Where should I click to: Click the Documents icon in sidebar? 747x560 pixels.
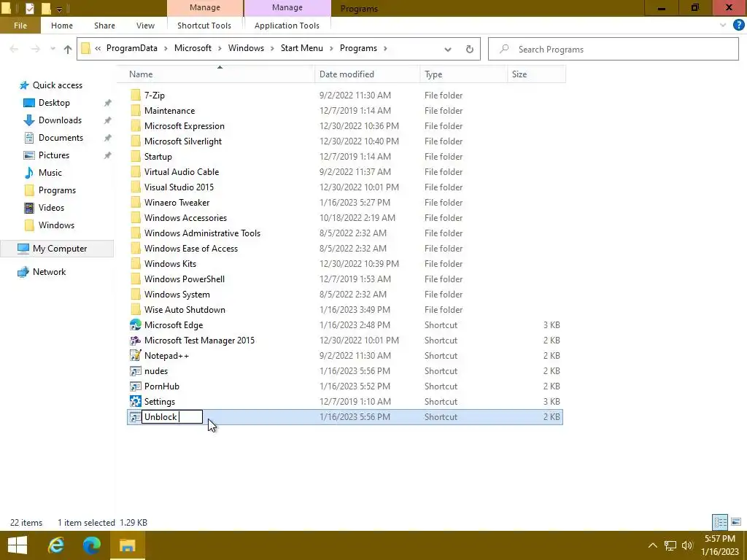tap(29, 138)
